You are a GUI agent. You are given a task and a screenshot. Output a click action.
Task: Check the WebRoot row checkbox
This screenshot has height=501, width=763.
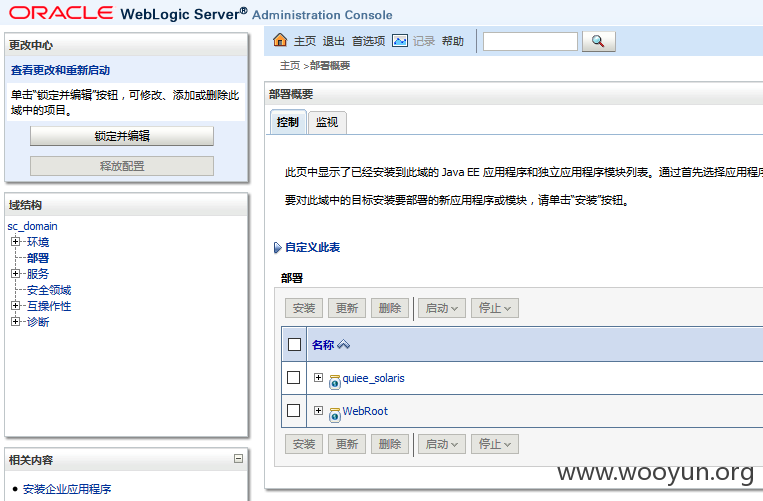(x=293, y=411)
